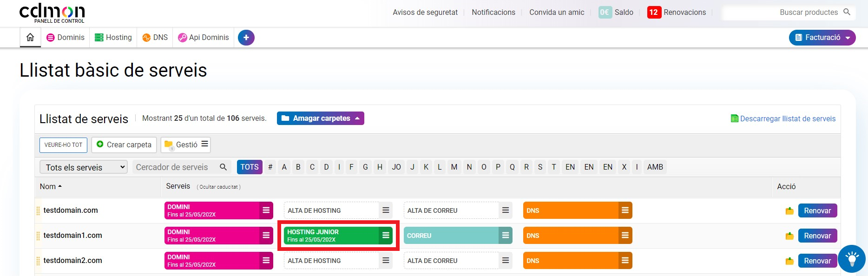Renew testdomain.com with Renovar button
This screenshot has width=868, height=276.
tap(817, 210)
